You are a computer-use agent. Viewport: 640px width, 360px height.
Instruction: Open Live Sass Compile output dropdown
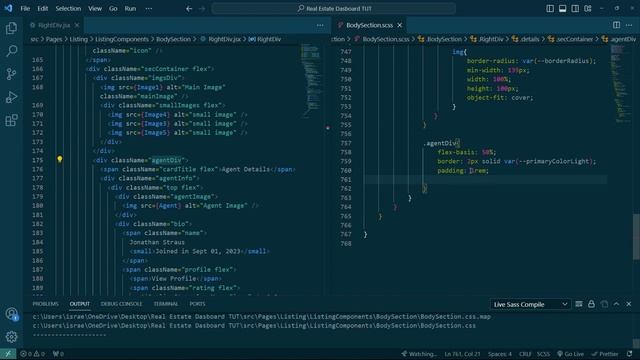pos(529,304)
